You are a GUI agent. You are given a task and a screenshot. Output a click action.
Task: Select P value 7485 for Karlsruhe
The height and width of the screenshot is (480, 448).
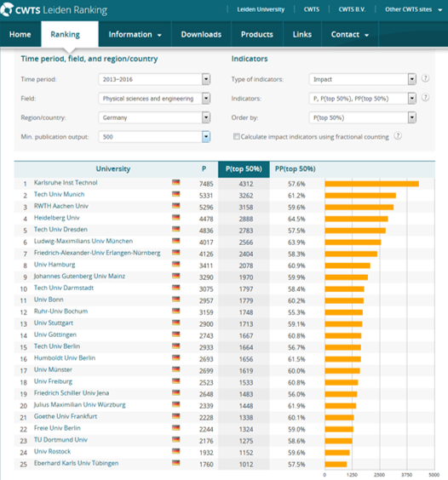(x=206, y=184)
